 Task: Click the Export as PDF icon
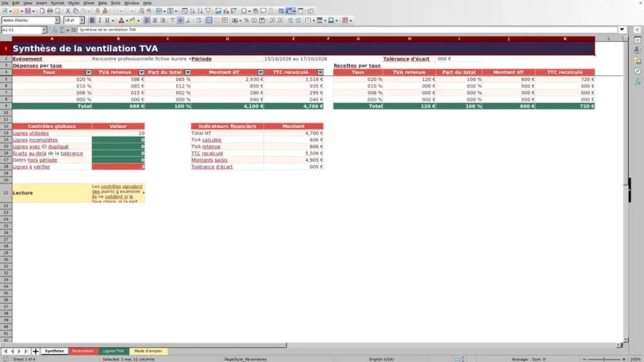[42, 11]
